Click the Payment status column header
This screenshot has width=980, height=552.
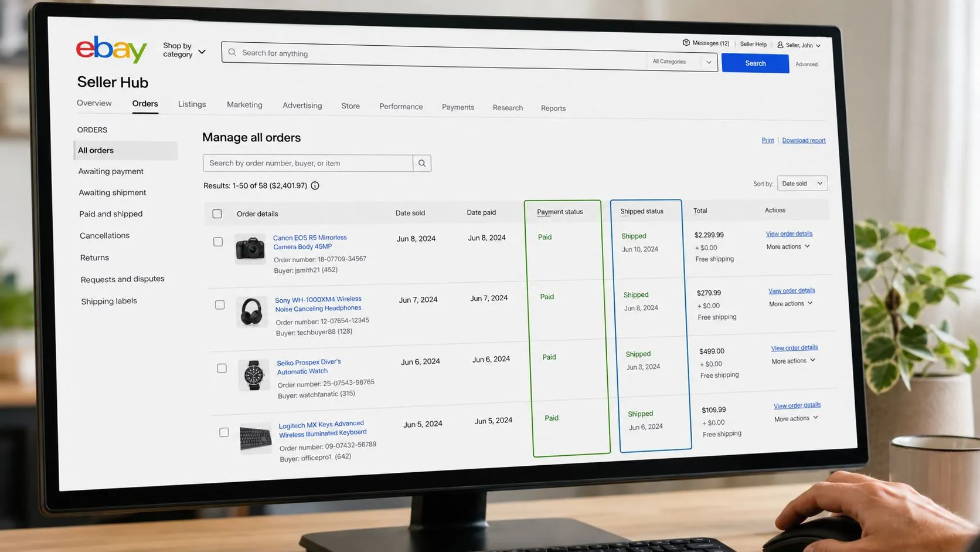(x=560, y=212)
